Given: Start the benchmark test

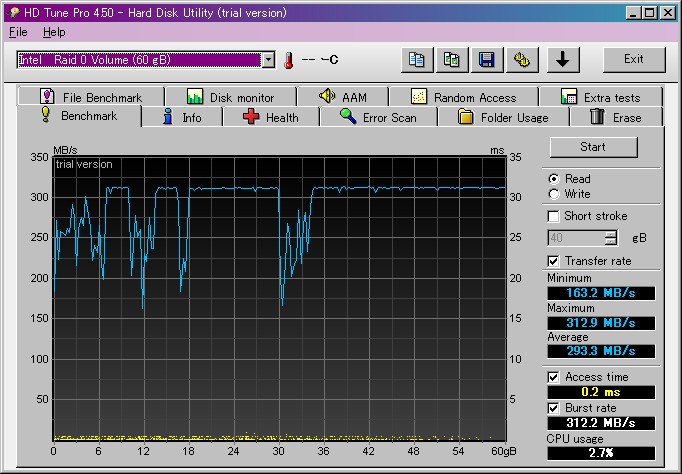Looking at the screenshot, I should click(593, 147).
